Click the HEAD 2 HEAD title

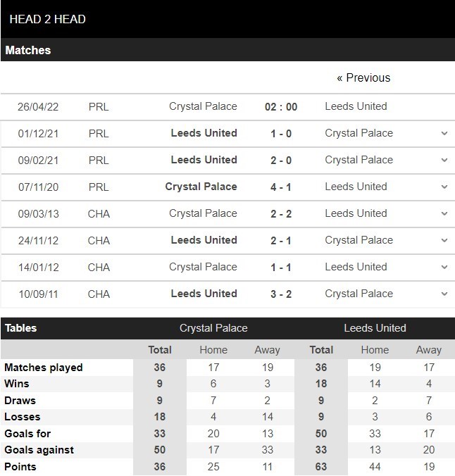(48, 19)
